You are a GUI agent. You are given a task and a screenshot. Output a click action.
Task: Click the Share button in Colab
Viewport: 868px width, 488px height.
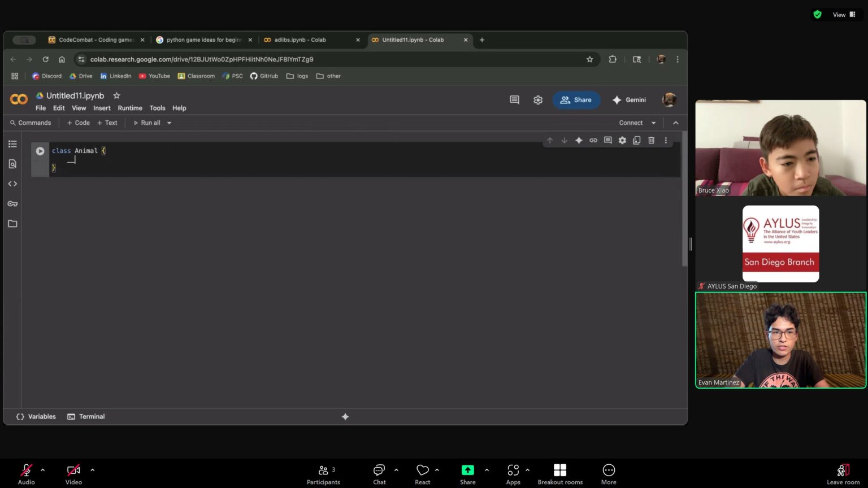[576, 100]
